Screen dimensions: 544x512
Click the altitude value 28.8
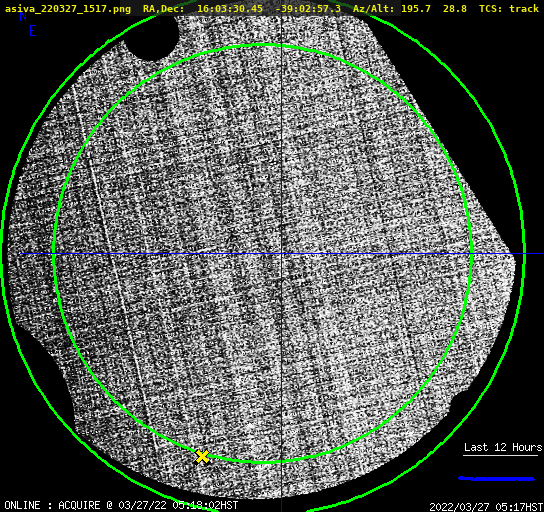[455, 9]
